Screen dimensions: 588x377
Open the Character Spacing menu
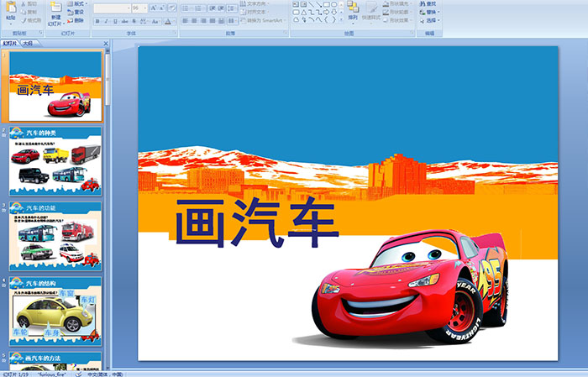tap(144, 21)
